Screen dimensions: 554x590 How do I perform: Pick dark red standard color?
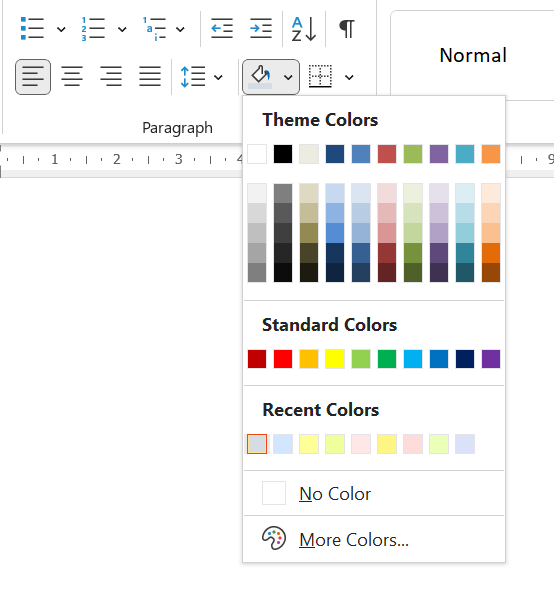click(x=257, y=359)
